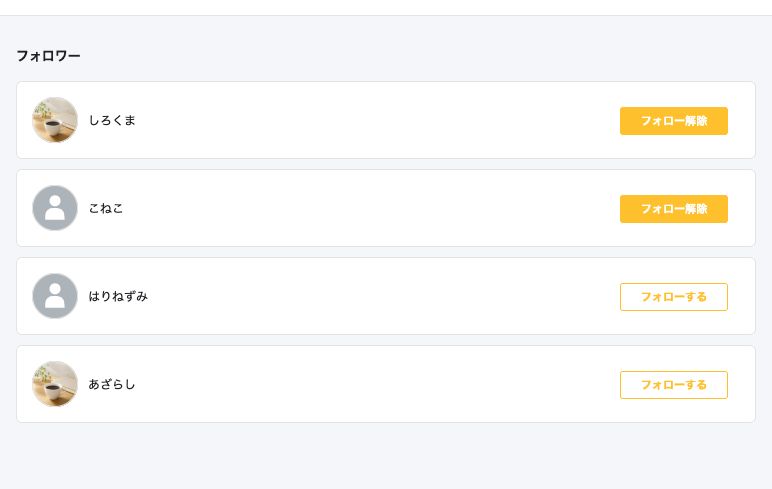Unfollow しろくま with フォロー解除 button
772x489 pixels.
pyautogui.click(x=674, y=121)
